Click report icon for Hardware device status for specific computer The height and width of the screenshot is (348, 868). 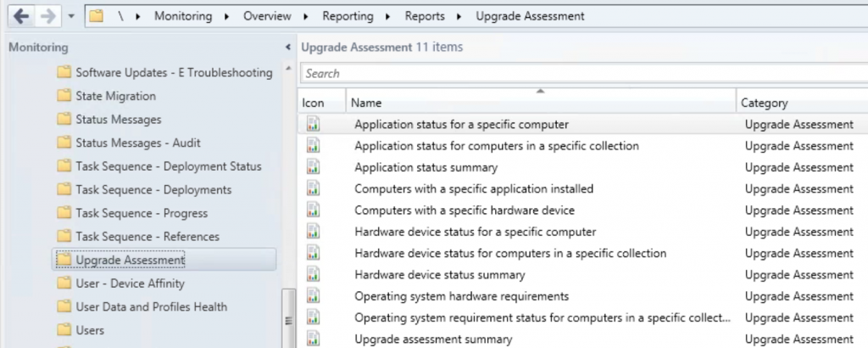(x=314, y=231)
